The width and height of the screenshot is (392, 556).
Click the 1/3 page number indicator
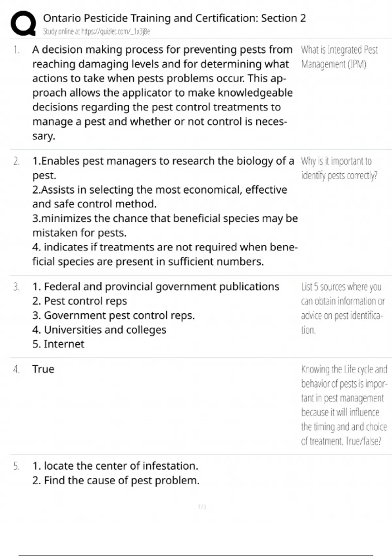click(x=202, y=507)
